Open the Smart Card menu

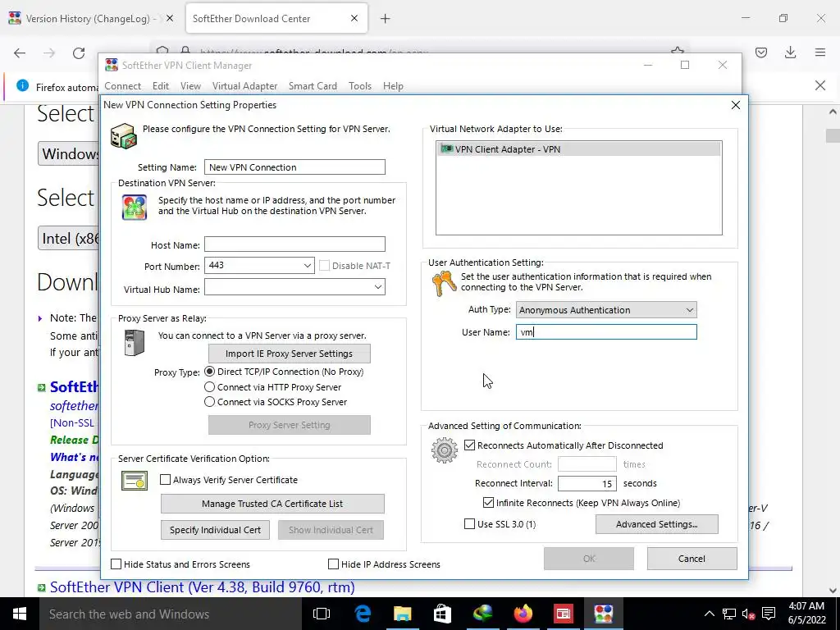[x=313, y=85]
